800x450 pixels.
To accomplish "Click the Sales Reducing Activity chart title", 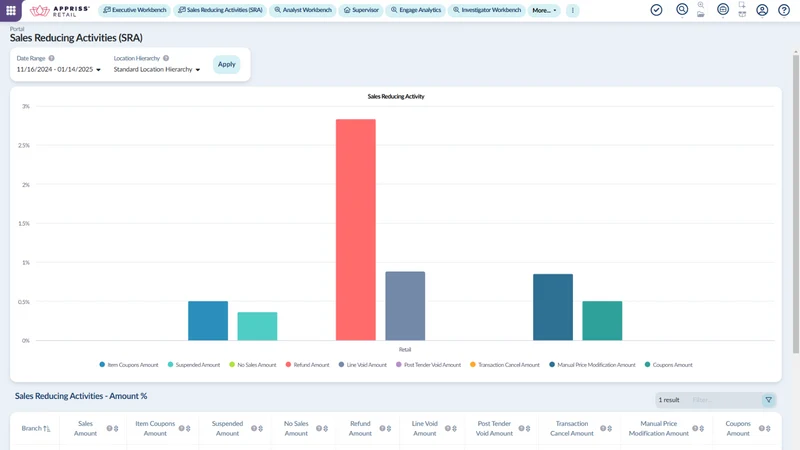I will (x=396, y=96).
